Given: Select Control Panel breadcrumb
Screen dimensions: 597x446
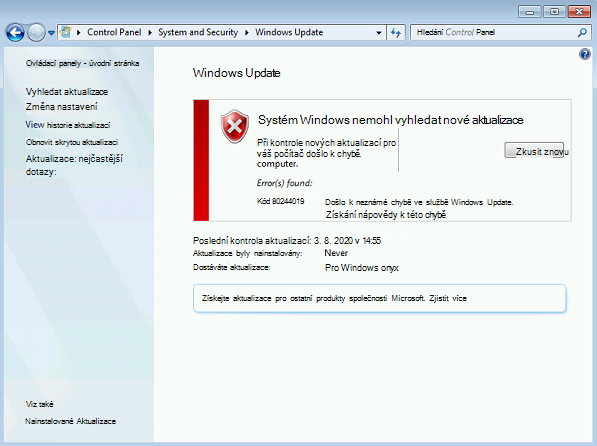Looking at the screenshot, I should point(114,32).
